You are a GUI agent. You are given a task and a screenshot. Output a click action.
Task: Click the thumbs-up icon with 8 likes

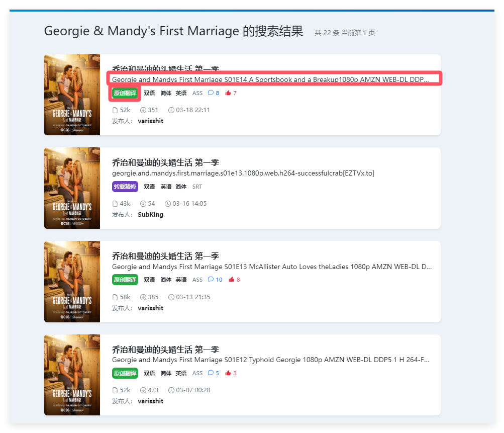[x=232, y=280]
